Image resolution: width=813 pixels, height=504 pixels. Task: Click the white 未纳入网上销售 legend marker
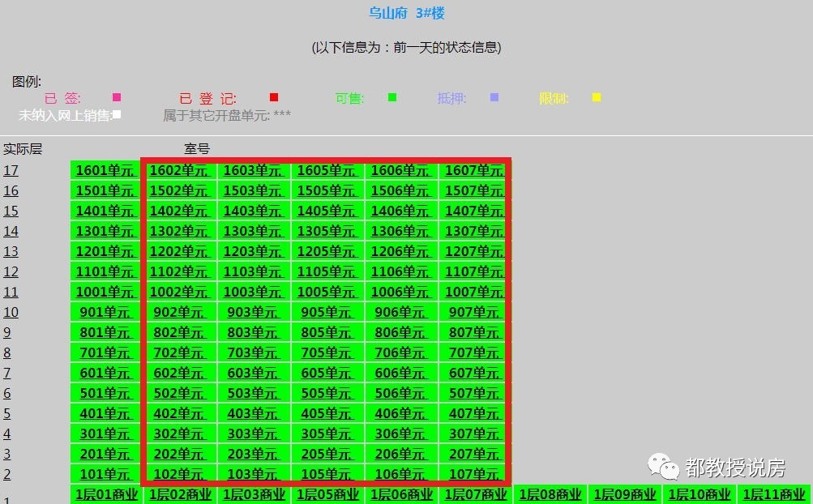115,114
